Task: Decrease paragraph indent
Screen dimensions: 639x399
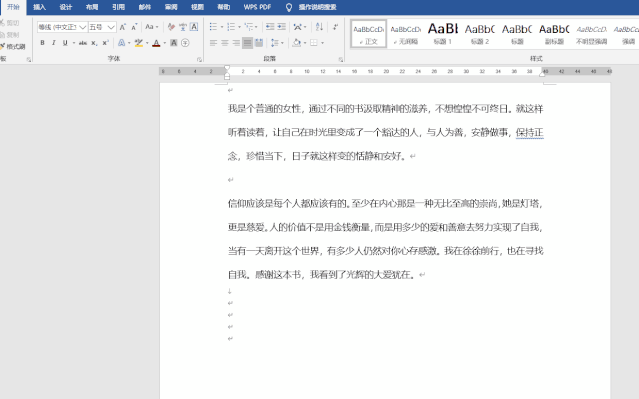Action: click(270, 27)
